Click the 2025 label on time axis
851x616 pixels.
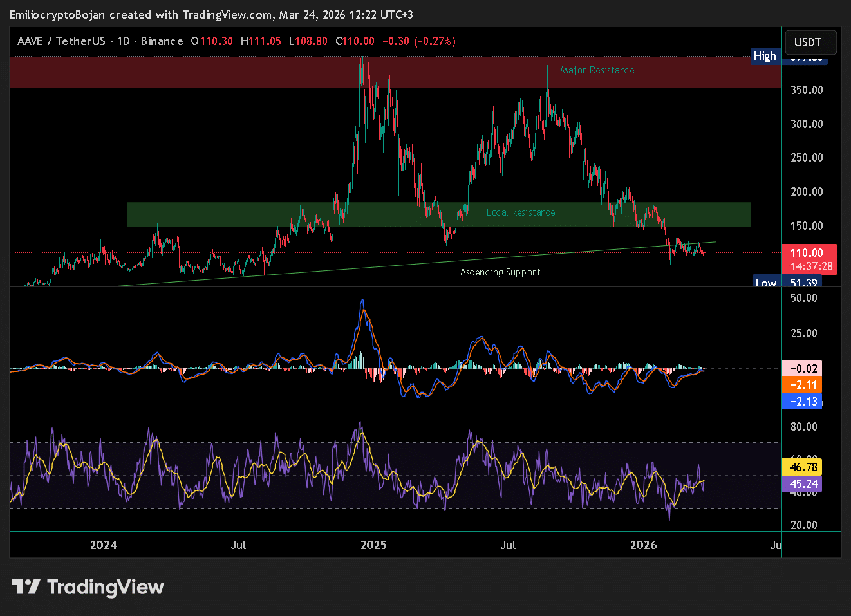[373, 545]
